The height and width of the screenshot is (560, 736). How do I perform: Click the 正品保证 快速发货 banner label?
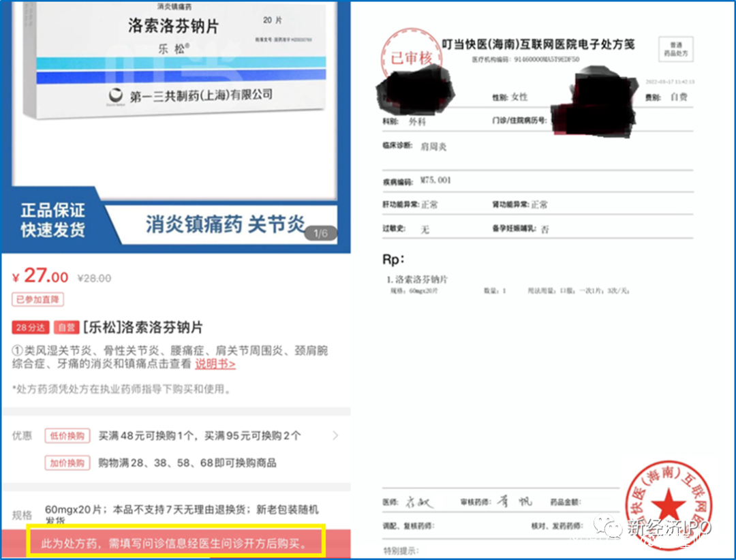pyautogui.click(x=53, y=220)
